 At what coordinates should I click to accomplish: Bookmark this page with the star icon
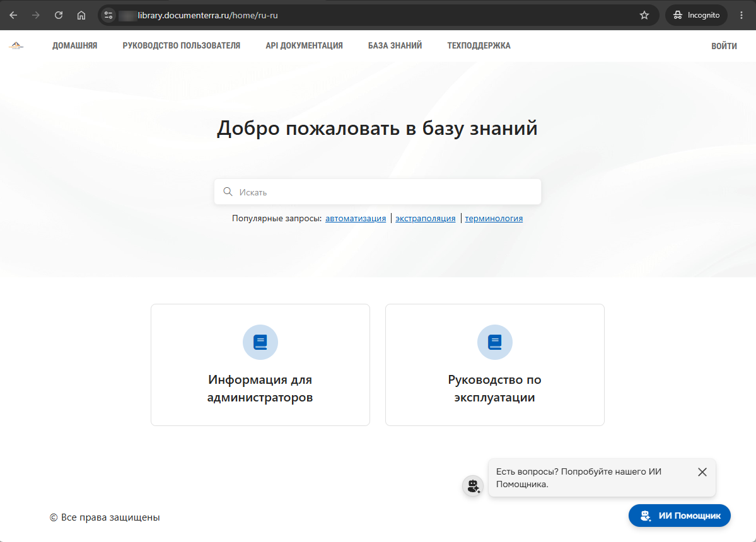(644, 15)
